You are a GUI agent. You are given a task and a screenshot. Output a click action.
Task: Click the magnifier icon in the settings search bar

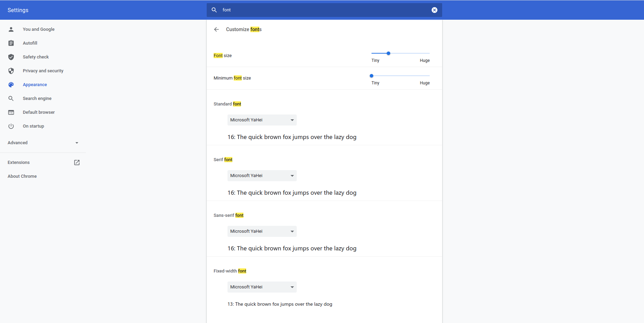214,10
